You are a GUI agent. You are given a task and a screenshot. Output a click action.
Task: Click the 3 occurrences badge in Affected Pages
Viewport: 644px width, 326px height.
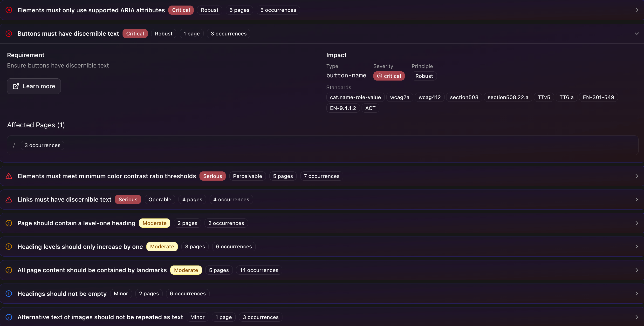(42, 145)
